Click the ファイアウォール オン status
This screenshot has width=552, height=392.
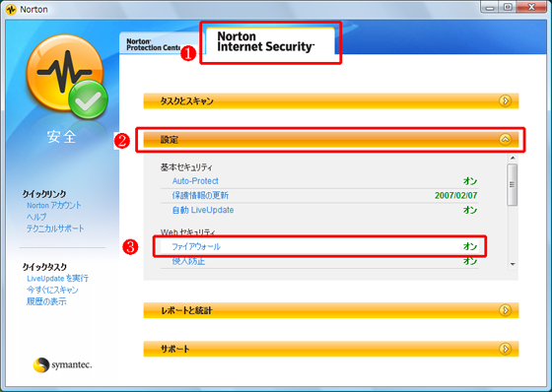470,246
